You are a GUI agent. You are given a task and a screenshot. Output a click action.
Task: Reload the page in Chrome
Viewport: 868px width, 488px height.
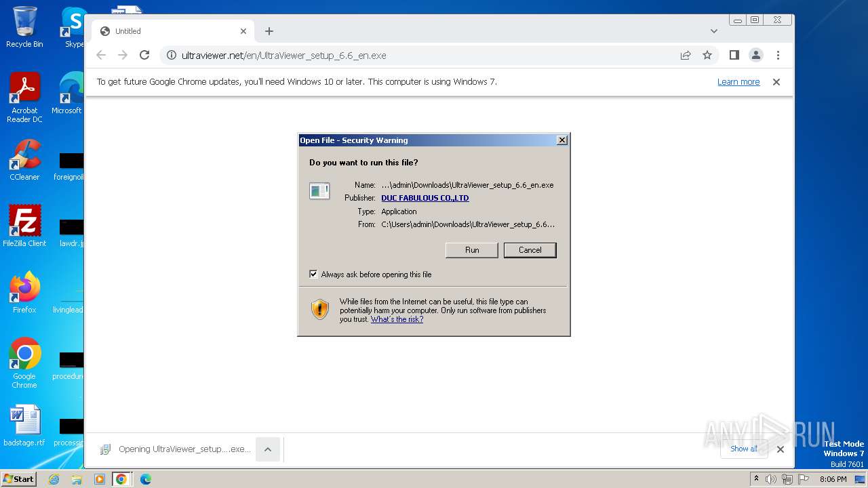tap(144, 56)
